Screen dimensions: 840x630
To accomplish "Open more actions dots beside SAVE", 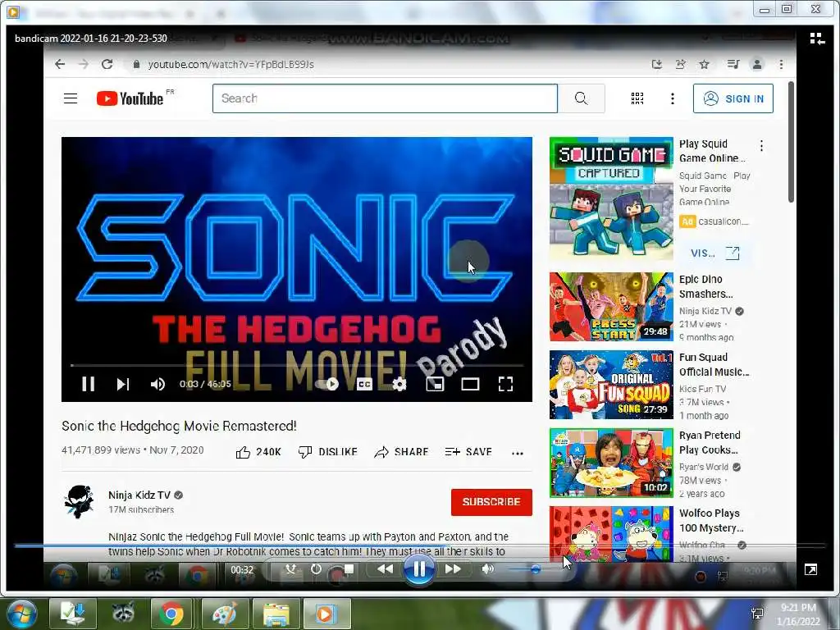I will tap(517, 453).
